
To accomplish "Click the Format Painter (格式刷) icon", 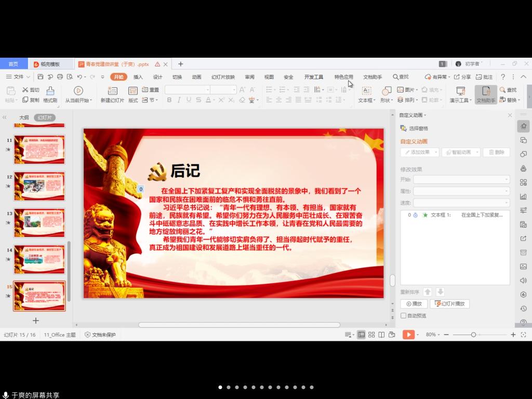I will point(50,91).
